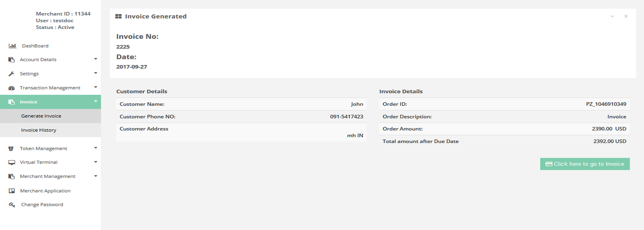Viewport: 644px width, 230px height.
Task: Expand the Account Details dropdown arrow
Action: (x=96, y=59)
